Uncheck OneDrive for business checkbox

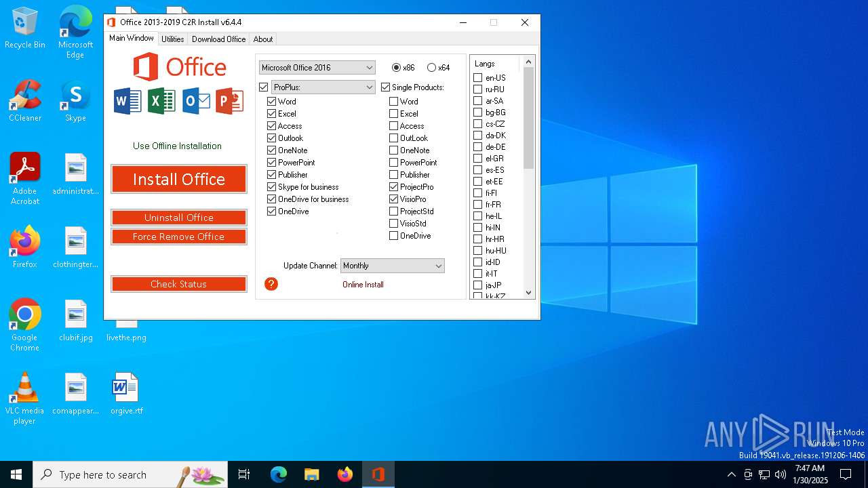(271, 199)
